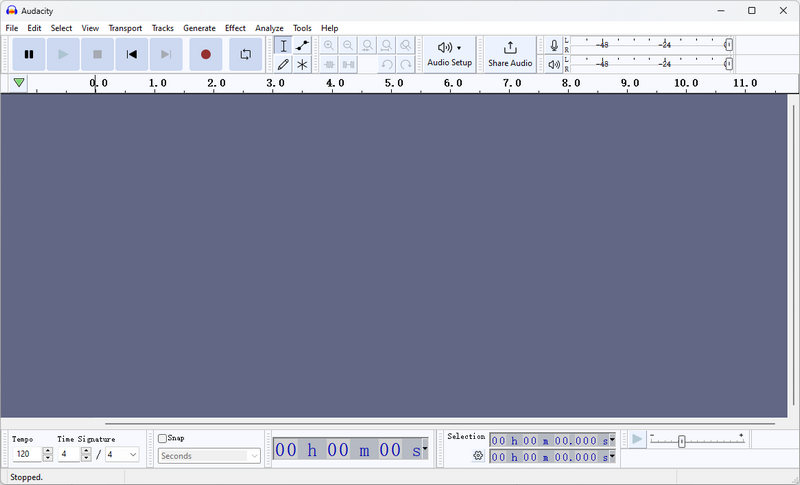Open the View menu
The height and width of the screenshot is (485, 800).
tap(90, 28)
